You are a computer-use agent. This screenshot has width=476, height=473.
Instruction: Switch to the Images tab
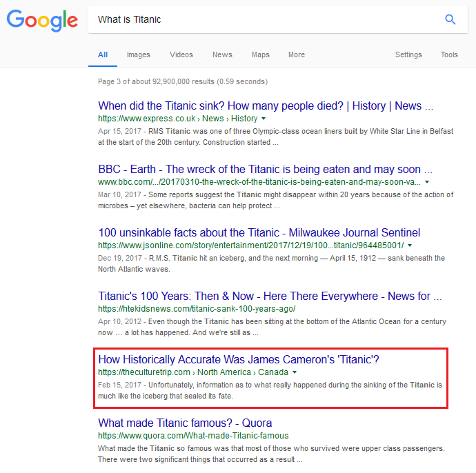coord(139,54)
